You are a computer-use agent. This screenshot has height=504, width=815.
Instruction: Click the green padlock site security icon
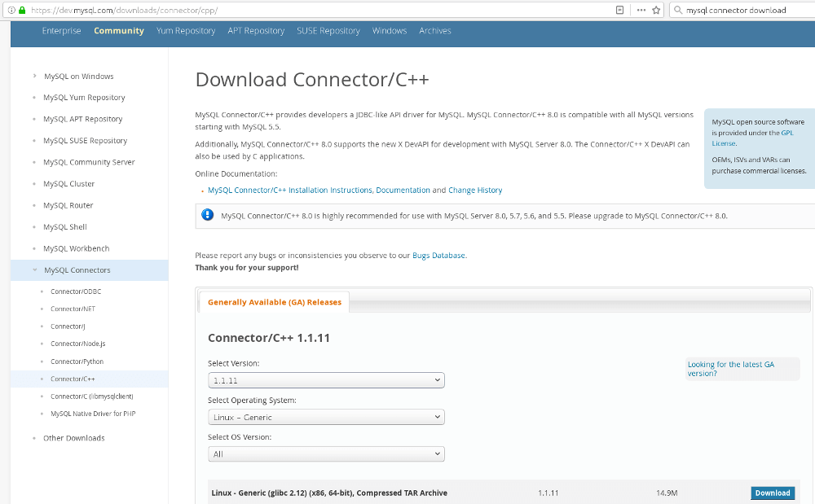pos(20,11)
